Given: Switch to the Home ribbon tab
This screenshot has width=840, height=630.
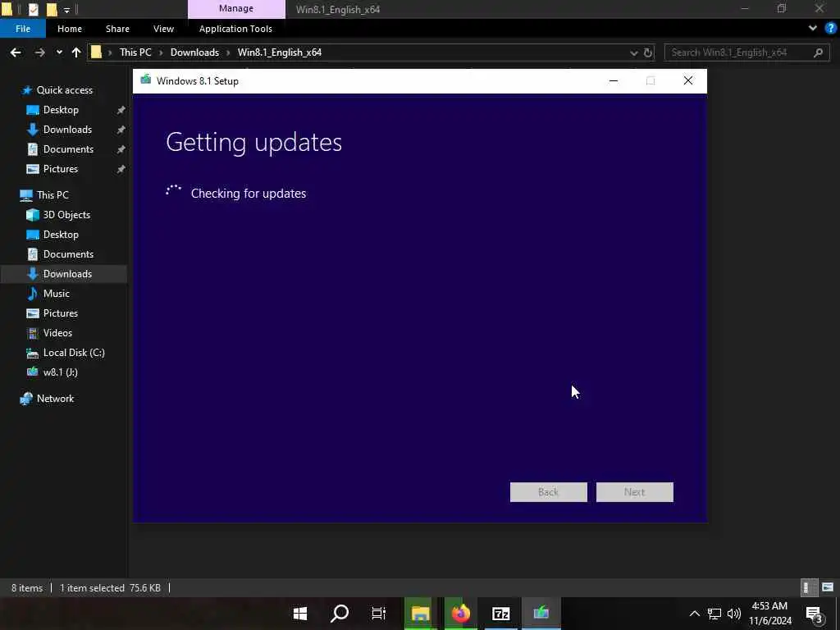Looking at the screenshot, I should pos(70,29).
